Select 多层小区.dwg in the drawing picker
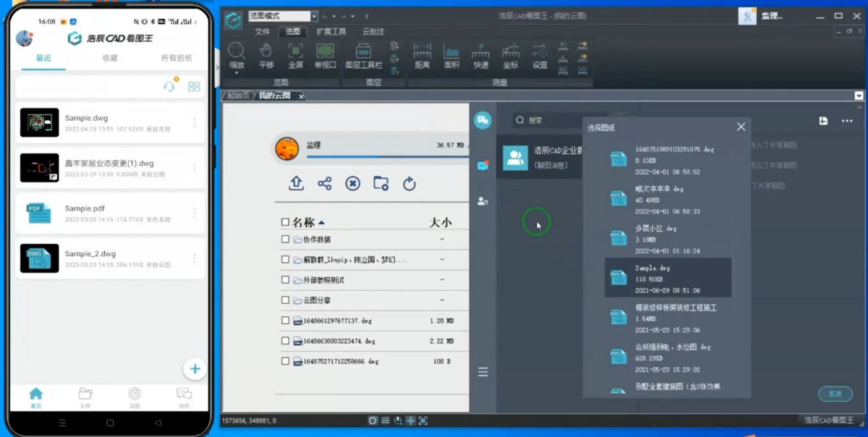 (x=668, y=239)
